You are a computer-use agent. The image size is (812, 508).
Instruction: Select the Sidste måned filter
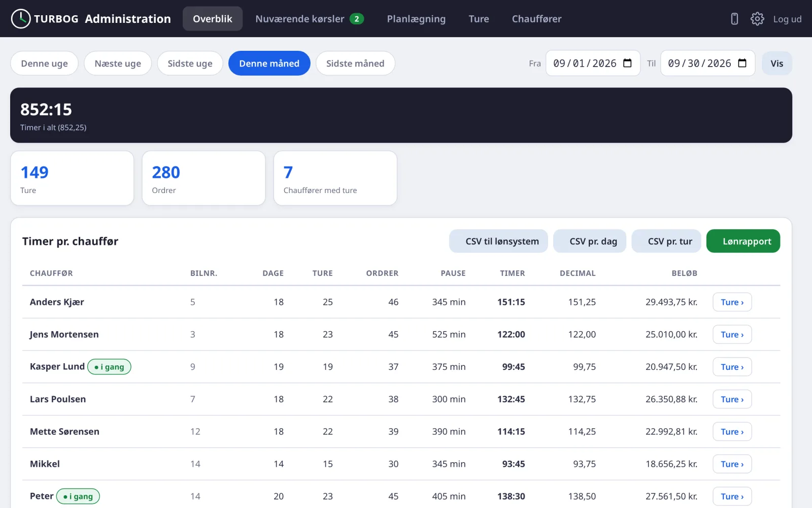(x=355, y=63)
